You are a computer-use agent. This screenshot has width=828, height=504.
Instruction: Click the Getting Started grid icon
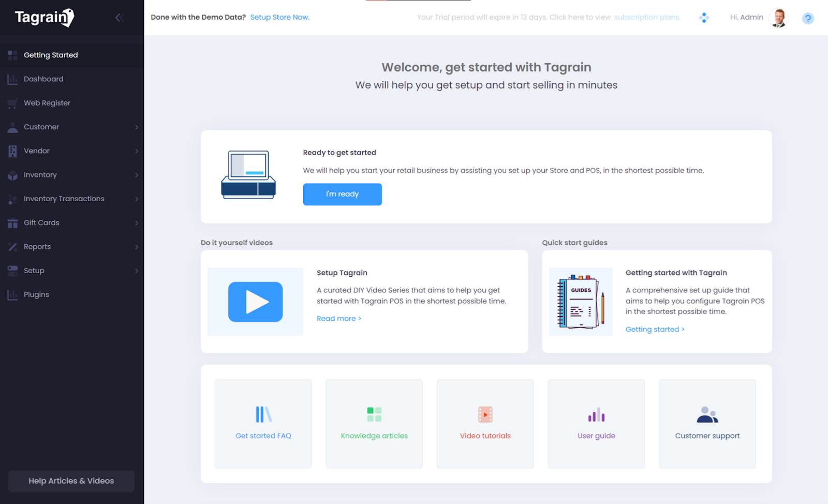click(12, 55)
